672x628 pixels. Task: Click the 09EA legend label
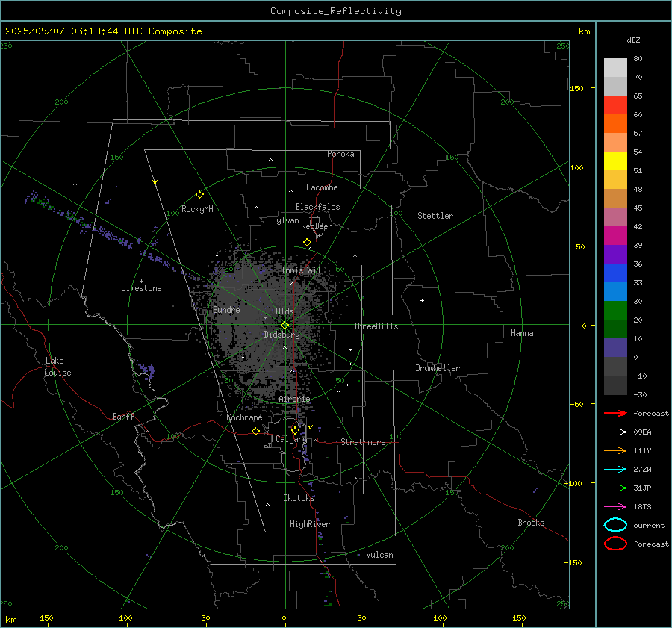[x=642, y=432]
